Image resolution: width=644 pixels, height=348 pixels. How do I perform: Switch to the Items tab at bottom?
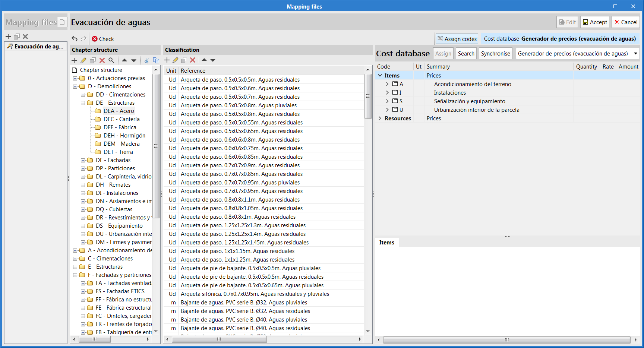pyautogui.click(x=386, y=242)
